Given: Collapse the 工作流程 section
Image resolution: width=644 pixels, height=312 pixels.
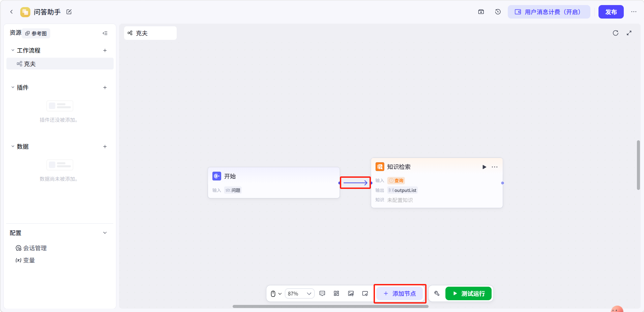Looking at the screenshot, I should pyautogui.click(x=13, y=50).
